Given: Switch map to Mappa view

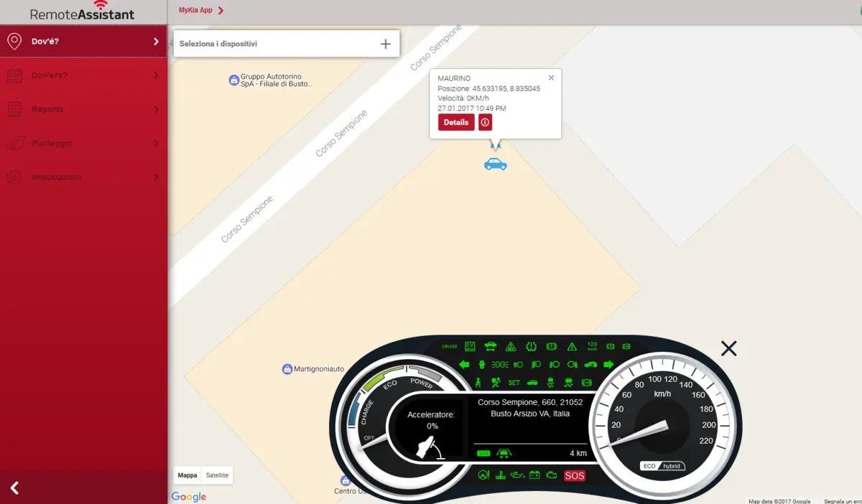Looking at the screenshot, I should [x=187, y=475].
